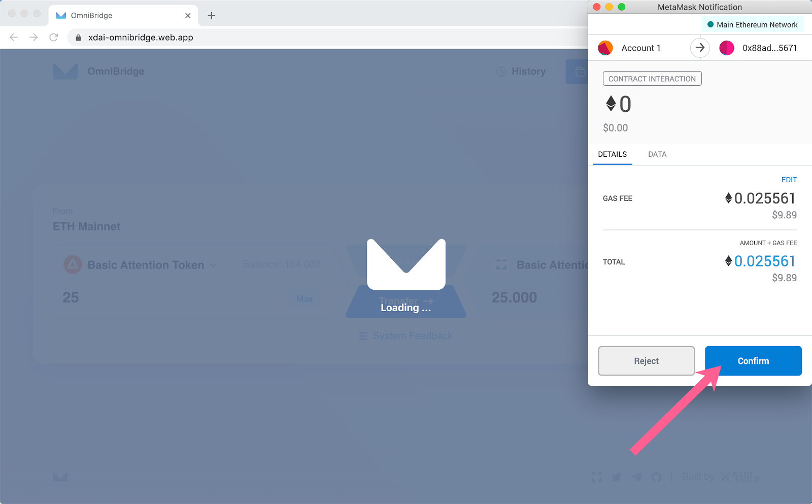Click the CONTRACT INTERACTION label

[x=652, y=79]
